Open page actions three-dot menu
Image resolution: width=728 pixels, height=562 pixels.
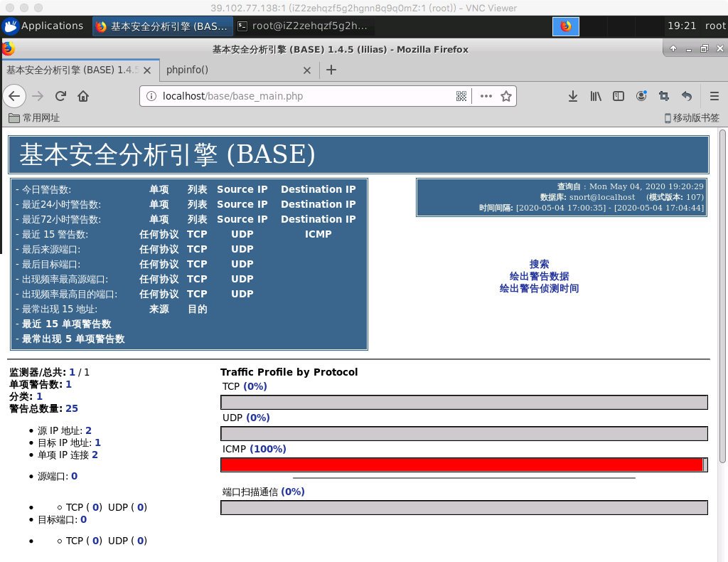point(486,96)
